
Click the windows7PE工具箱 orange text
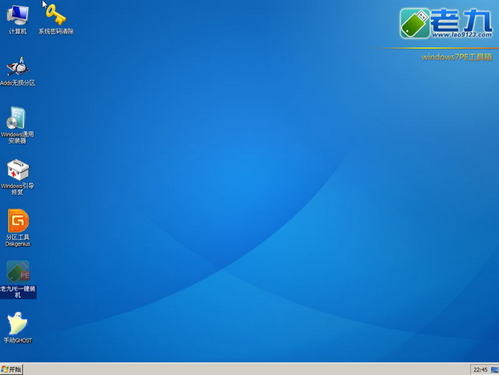[457, 57]
